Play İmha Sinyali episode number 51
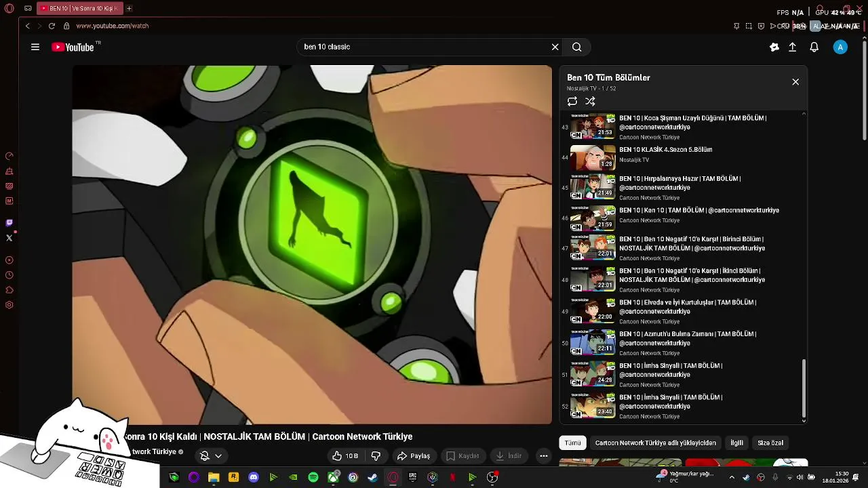 682,375
